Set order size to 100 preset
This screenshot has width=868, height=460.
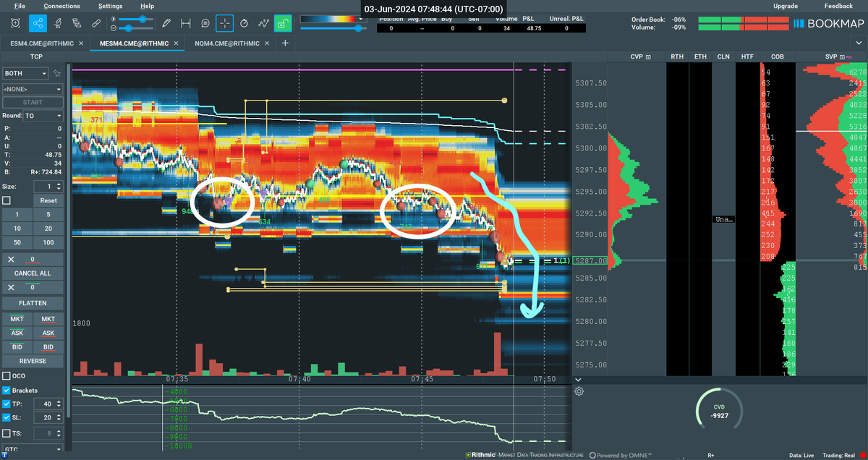click(48, 242)
